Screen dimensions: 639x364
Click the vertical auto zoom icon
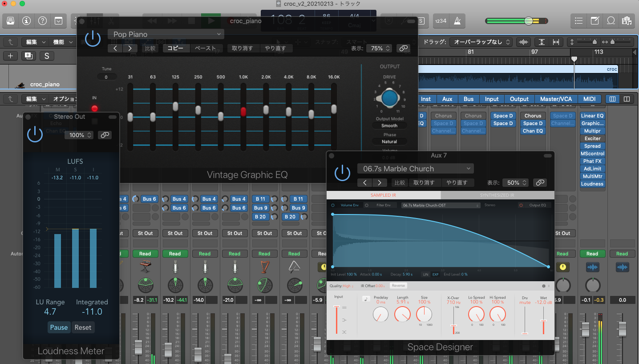coord(542,42)
